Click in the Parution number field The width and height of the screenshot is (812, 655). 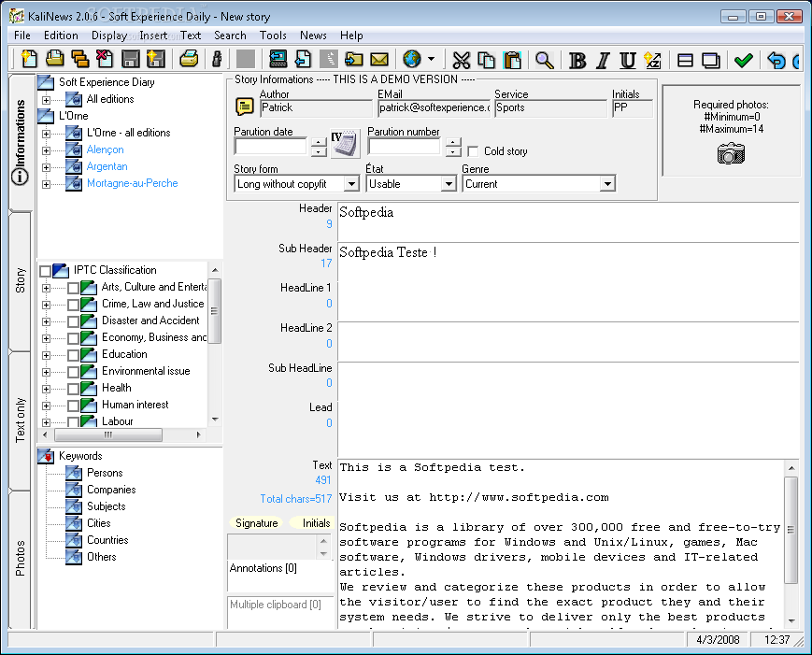404,147
